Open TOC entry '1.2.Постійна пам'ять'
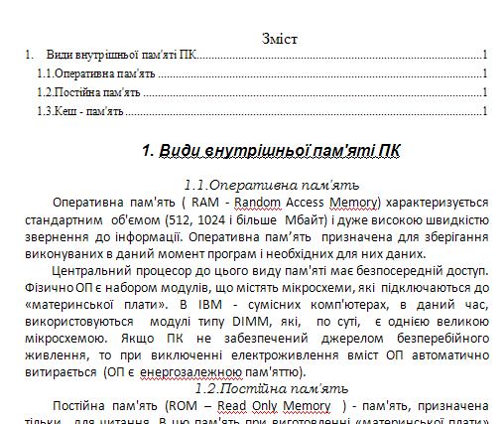This screenshot has width=504, height=424. 262,92
